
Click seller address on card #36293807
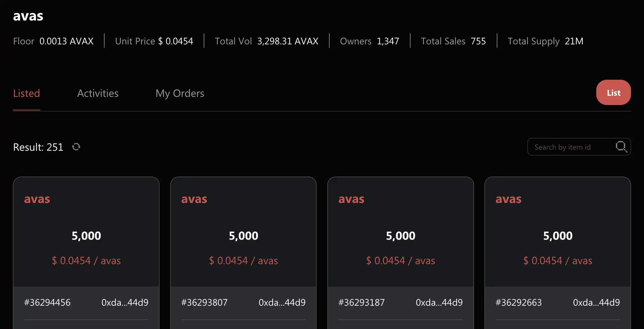[282, 302]
